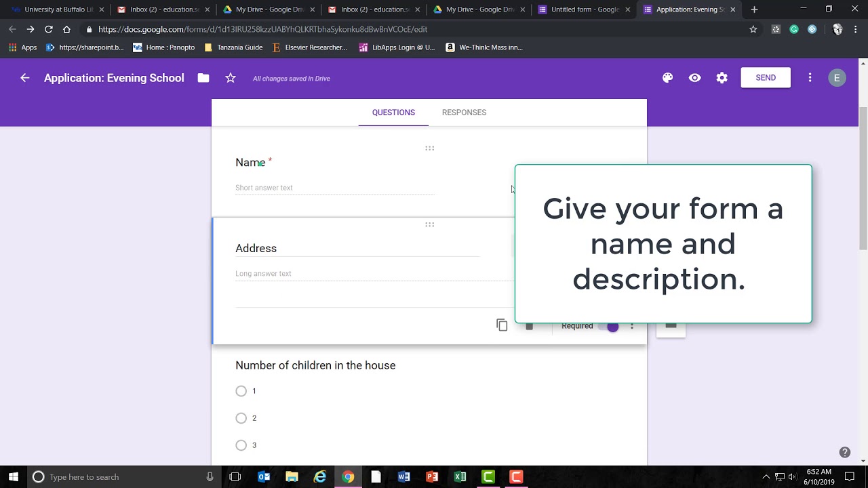Open the Apps bookmarks shortcut

[x=22, y=47]
